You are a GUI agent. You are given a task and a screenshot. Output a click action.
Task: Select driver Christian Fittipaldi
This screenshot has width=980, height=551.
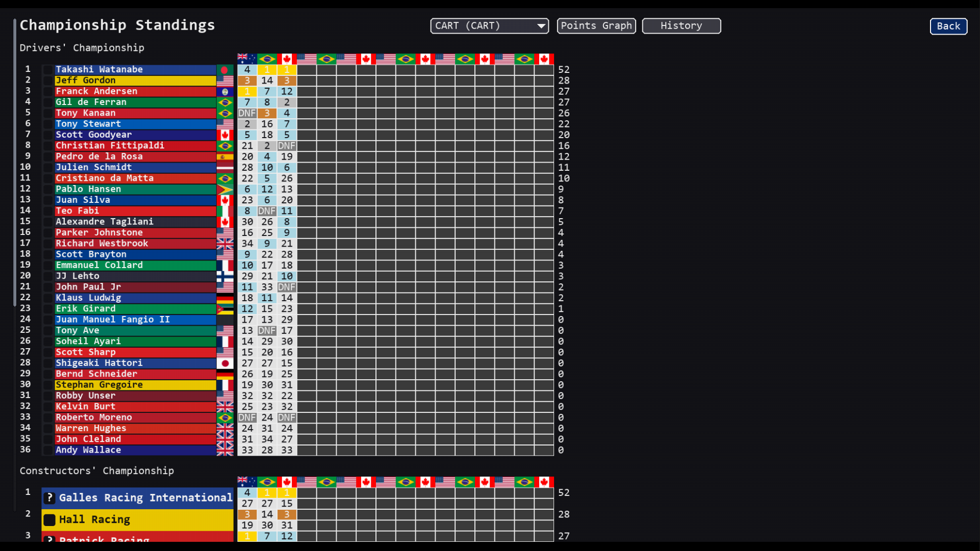click(136, 146)
